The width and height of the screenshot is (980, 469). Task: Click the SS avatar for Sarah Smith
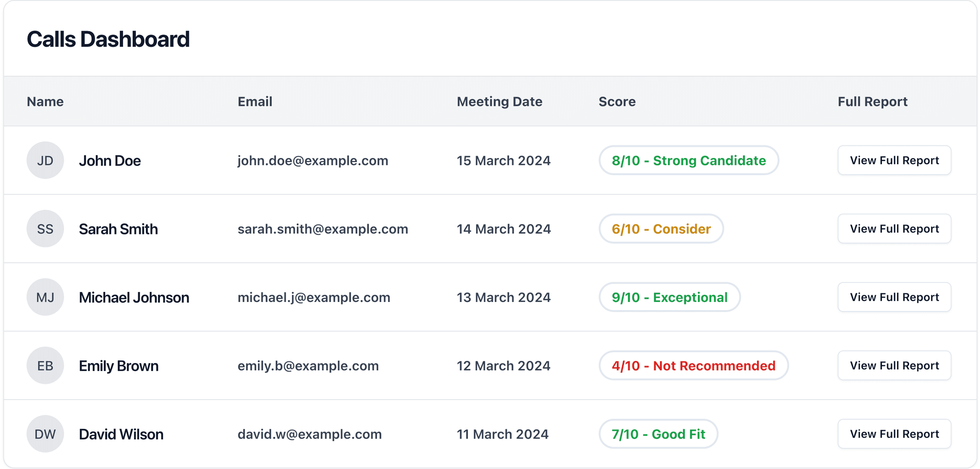tap(45, 229)
